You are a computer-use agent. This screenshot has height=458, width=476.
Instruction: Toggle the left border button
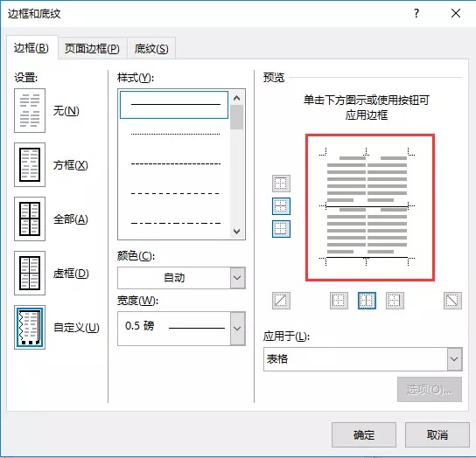click(x=339, y=301)
